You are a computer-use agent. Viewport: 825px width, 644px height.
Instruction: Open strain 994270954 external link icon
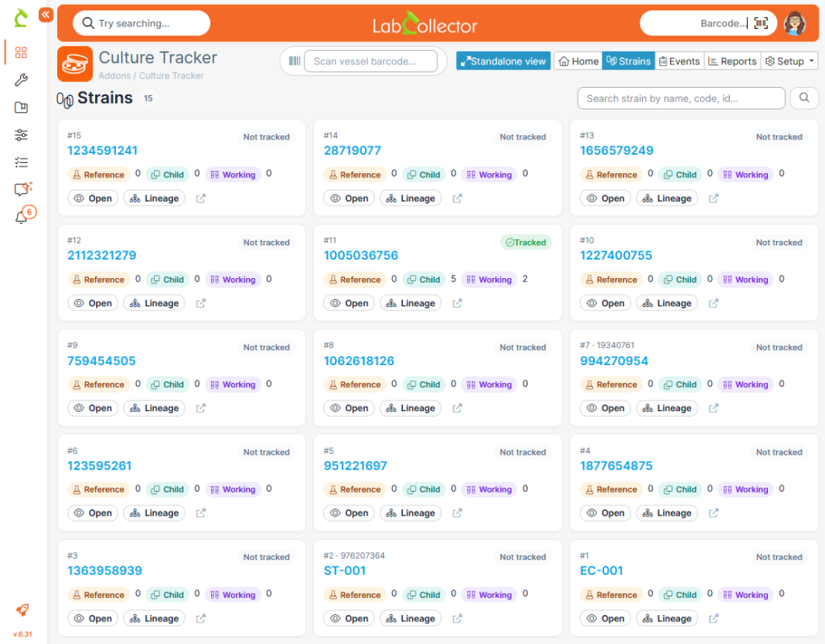(714, 408)
